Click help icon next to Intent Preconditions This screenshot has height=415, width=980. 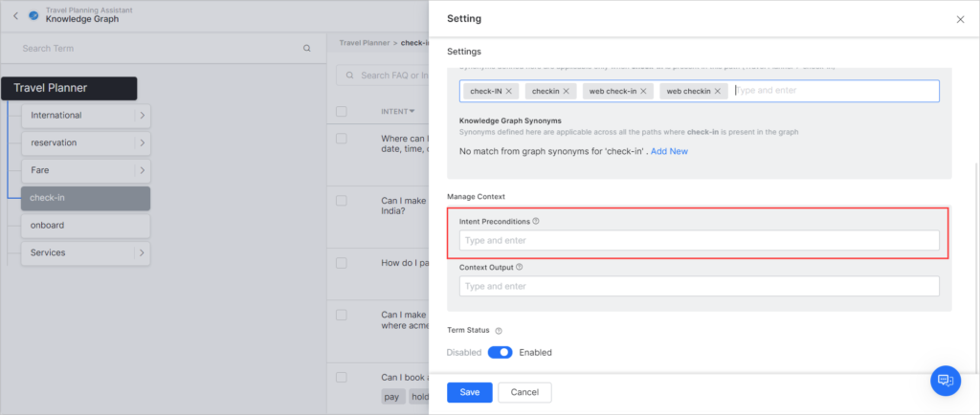click(x=536, y=221)
